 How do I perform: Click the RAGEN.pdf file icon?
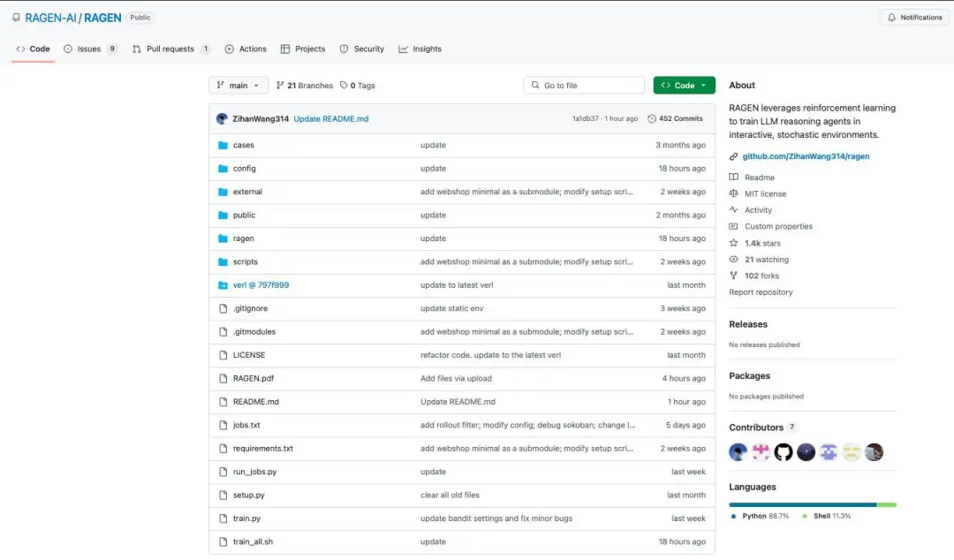(x=223, y=379)
